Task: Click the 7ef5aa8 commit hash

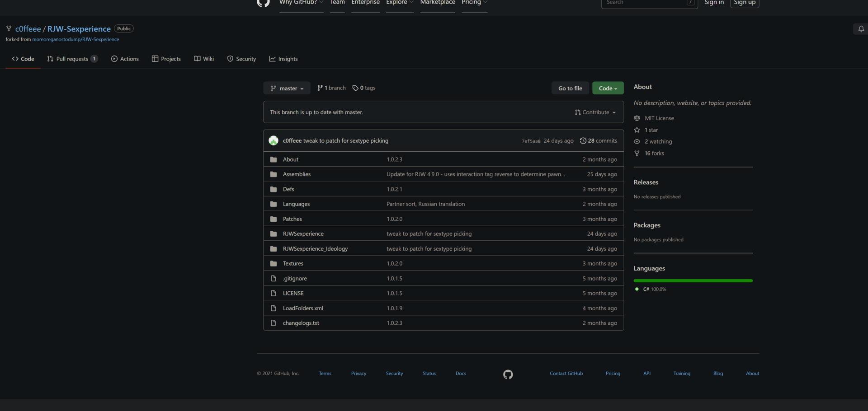Action: pos(531,141)
